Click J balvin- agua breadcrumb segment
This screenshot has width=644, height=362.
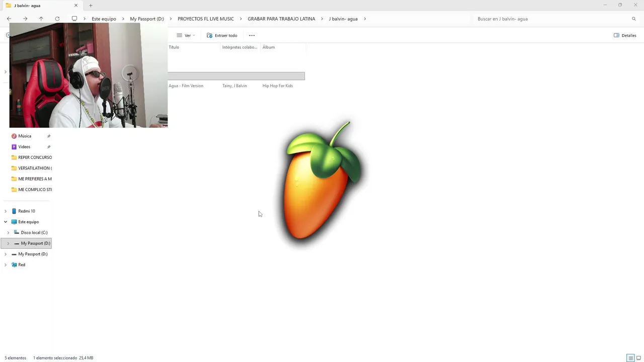click(x=343, y=19)
